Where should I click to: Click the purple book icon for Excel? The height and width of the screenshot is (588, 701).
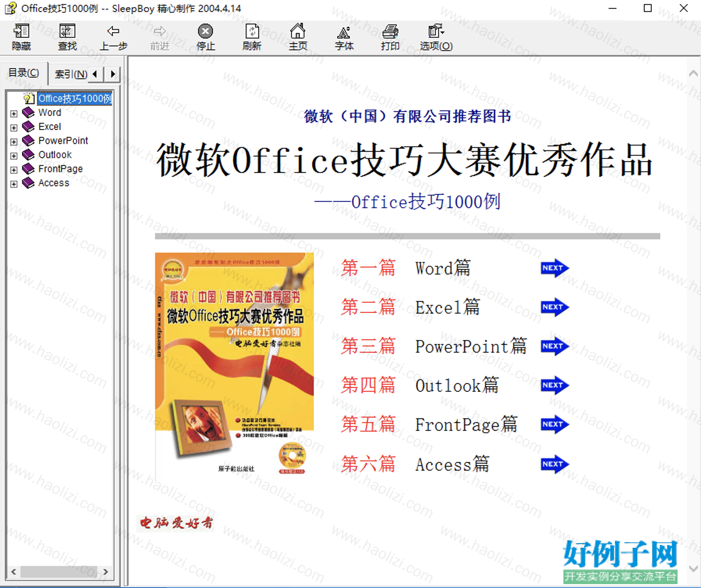pyautogui.click(x=28, y=127)
